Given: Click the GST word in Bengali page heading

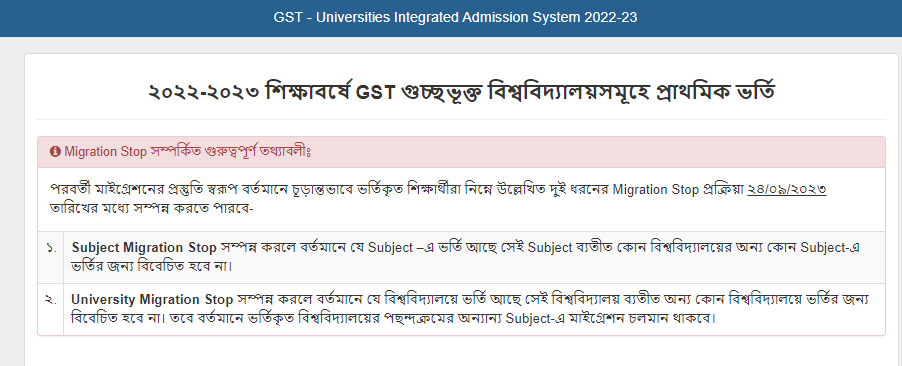Looking at the screenshot, I should 374,92.
